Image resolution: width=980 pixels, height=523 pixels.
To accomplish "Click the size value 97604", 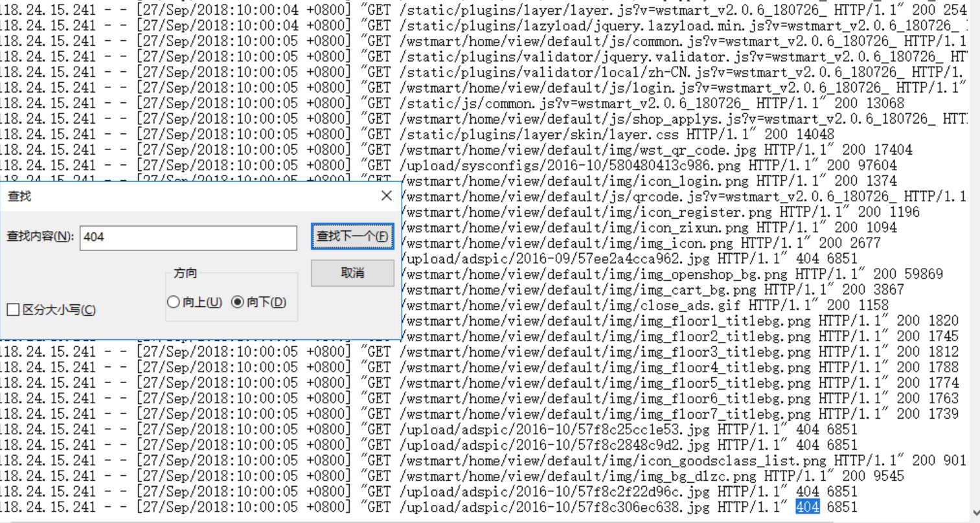I will 877,165.
